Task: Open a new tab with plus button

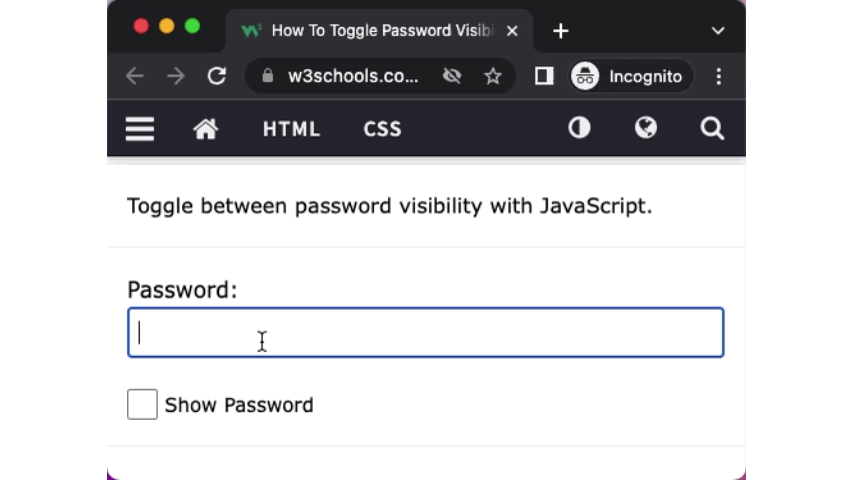Action: [561, 31]
